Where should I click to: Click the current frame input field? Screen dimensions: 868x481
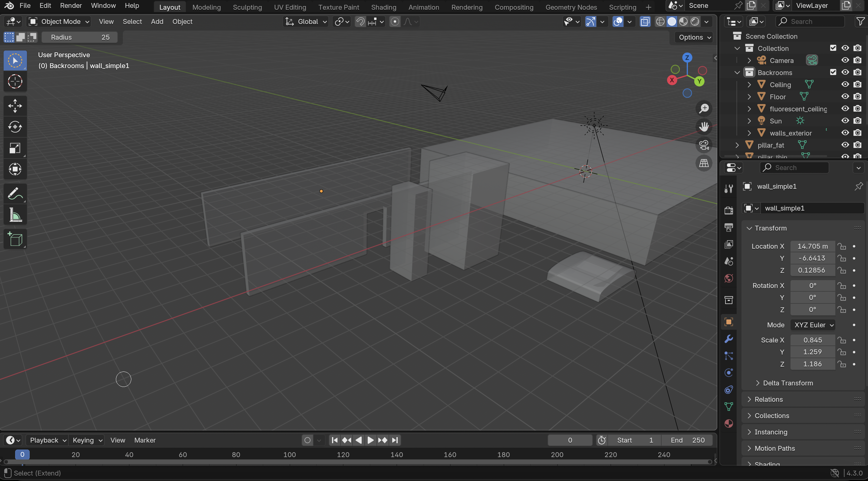[570, 440]
